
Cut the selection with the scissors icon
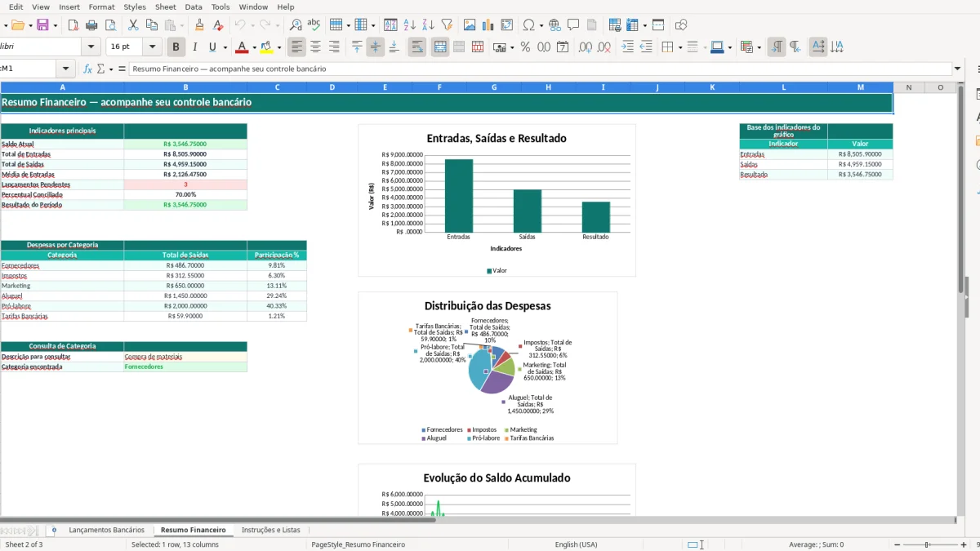[133, 25]
